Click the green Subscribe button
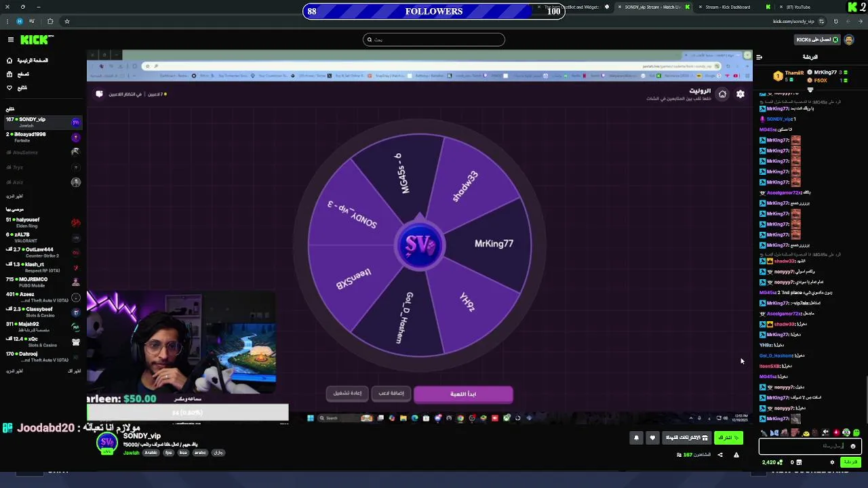 pyautogui.click(x=728, y=438)
